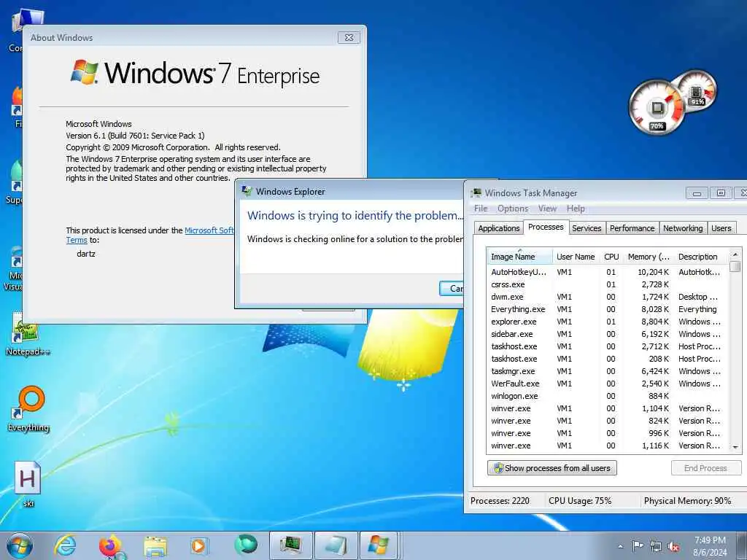This screenshot has height=560, width=747.
Task: Open the network tray icon
Action: [656, 546]
